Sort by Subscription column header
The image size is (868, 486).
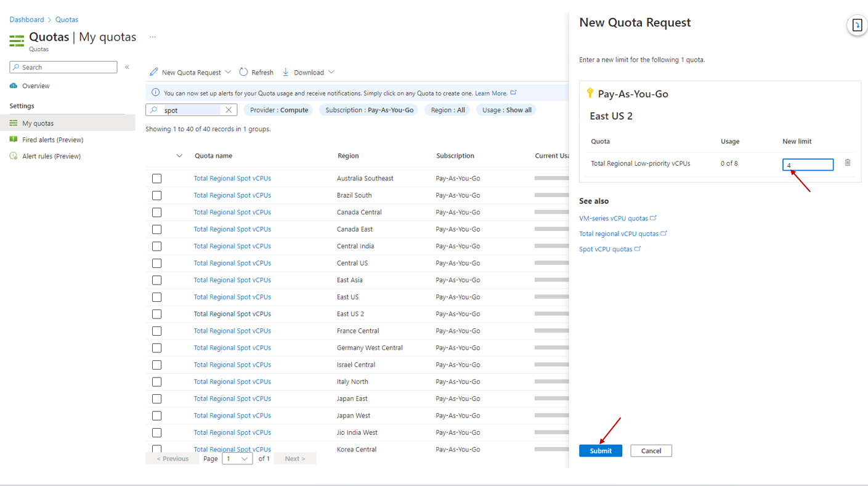(455, 156)
